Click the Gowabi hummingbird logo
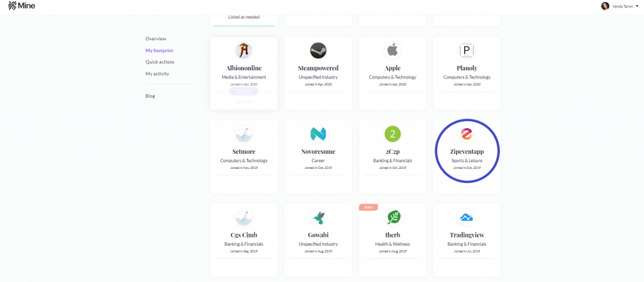 [318, 217]
